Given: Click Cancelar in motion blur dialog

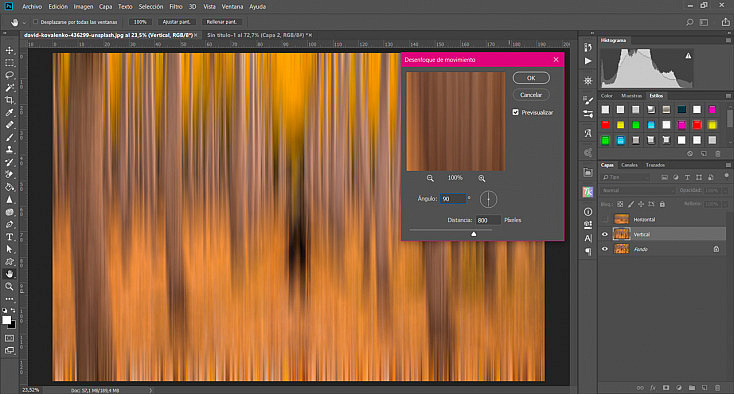Looking at the screenshot, I should point(531,95).
